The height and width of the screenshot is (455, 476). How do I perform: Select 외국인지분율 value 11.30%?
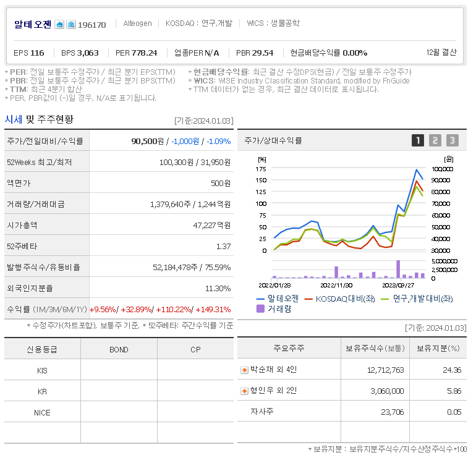point(218,288)
